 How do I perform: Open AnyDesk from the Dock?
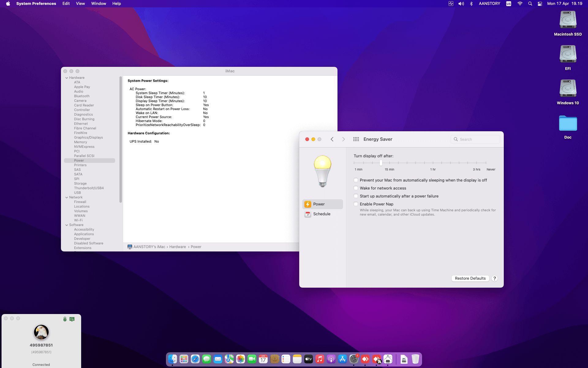click(365, 359)
